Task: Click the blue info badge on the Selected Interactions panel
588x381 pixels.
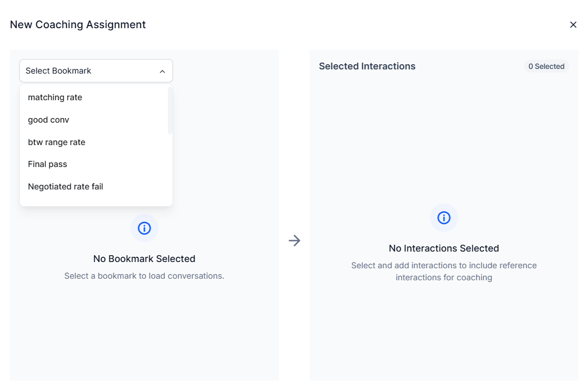Action: point(444,218)
